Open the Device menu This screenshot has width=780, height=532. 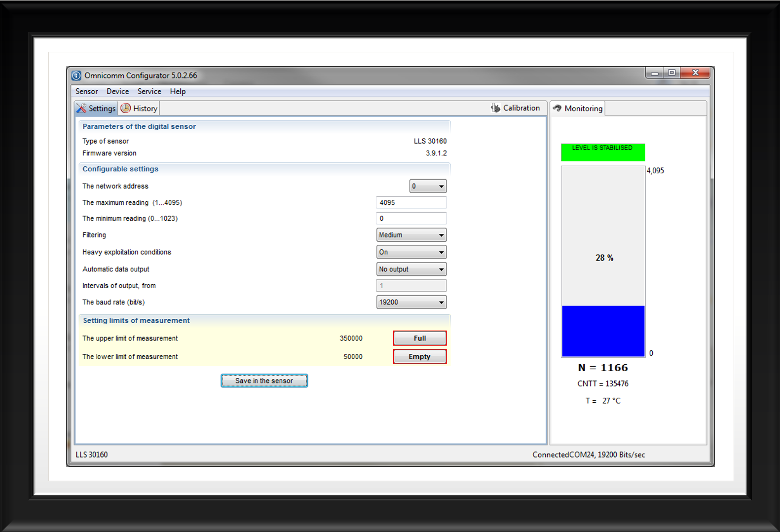(x=117, y=91)
